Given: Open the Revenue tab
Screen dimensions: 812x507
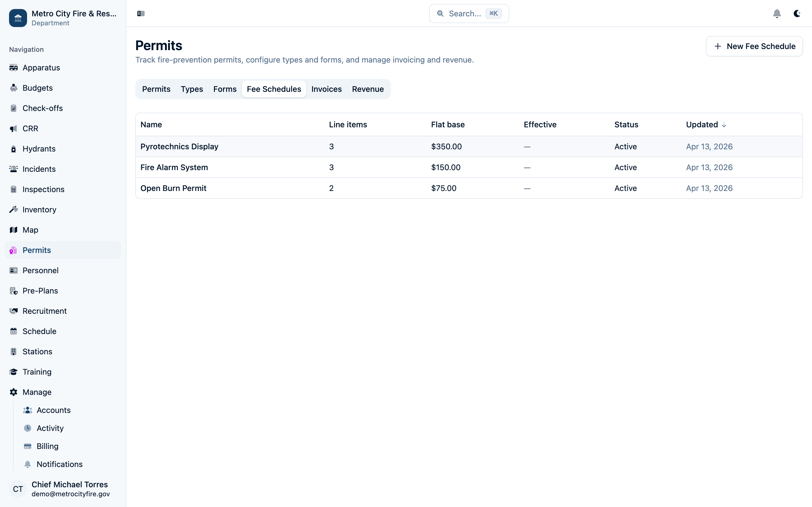Looking at the screenshot, I should coord(368,89).
